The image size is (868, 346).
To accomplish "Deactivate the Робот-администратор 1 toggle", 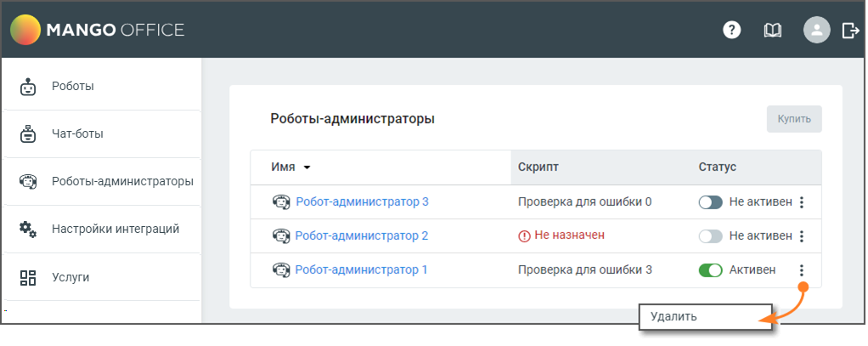I will 710,270.
